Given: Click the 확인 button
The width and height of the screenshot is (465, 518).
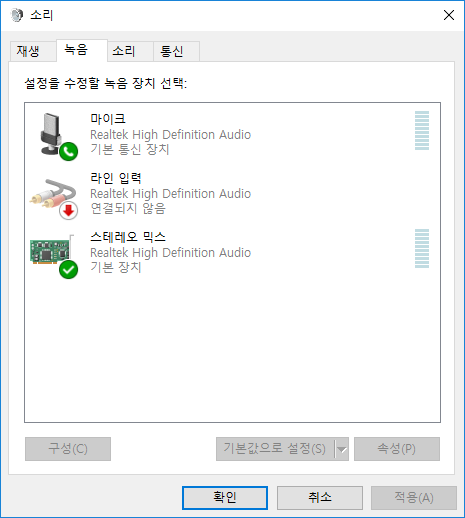Looking at the screenshot, I should point(225,498).
